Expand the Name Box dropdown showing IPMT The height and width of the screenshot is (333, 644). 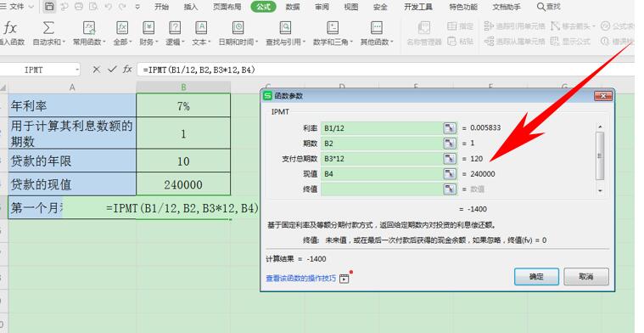tap(77, 70)
